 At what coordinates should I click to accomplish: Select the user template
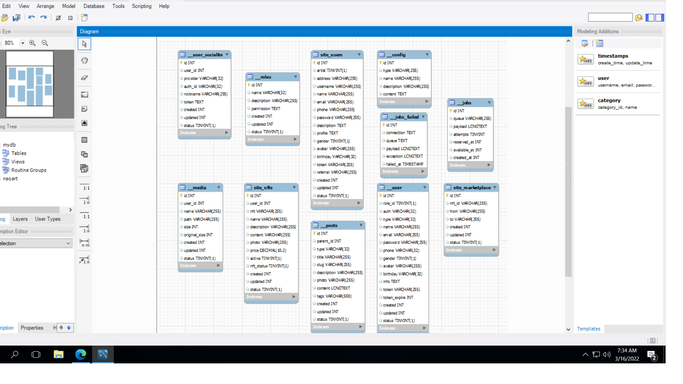point(618,82)
